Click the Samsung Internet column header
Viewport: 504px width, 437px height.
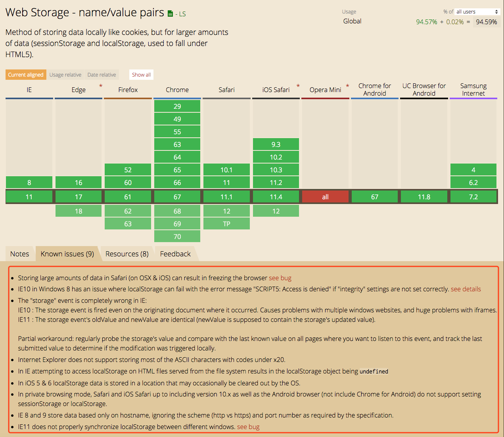473,90
